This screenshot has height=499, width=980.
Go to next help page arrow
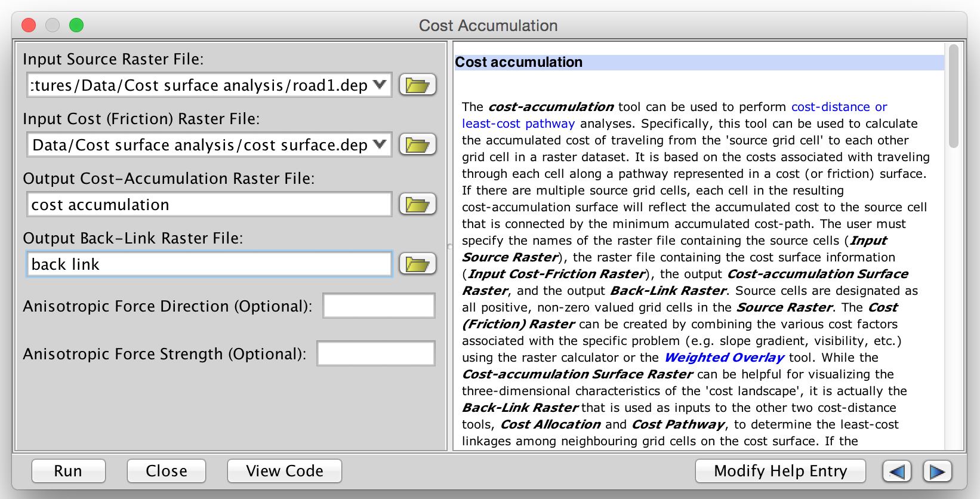pyautogui.click(x=937, y=472)
